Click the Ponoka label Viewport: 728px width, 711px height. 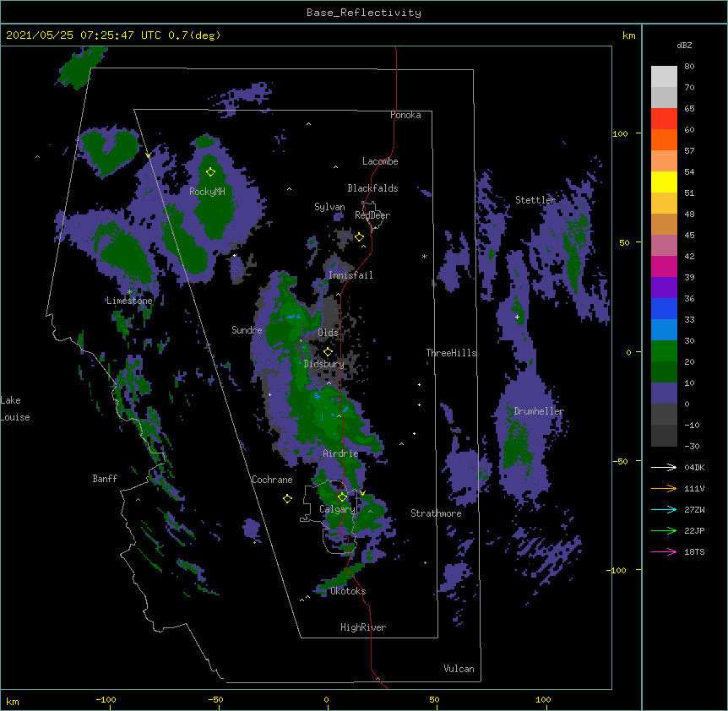click(x=405, y=115)
